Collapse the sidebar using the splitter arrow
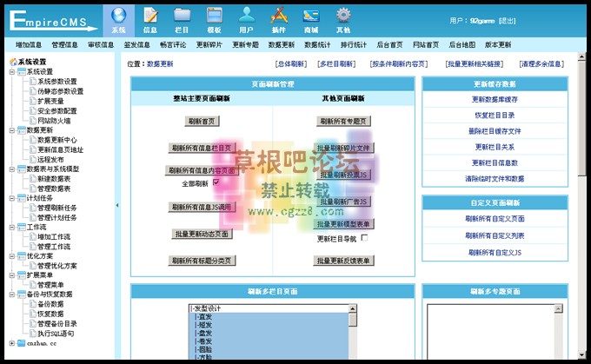Viewport: 591px width, 364px height. pyautogui.click(x=117, y=205)
